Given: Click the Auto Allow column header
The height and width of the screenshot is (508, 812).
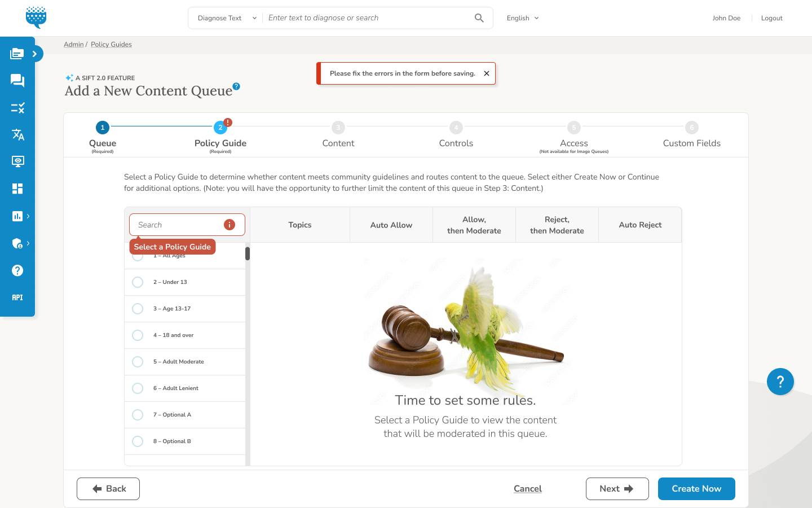Looking at the screenshot, I should click(391, 225).
